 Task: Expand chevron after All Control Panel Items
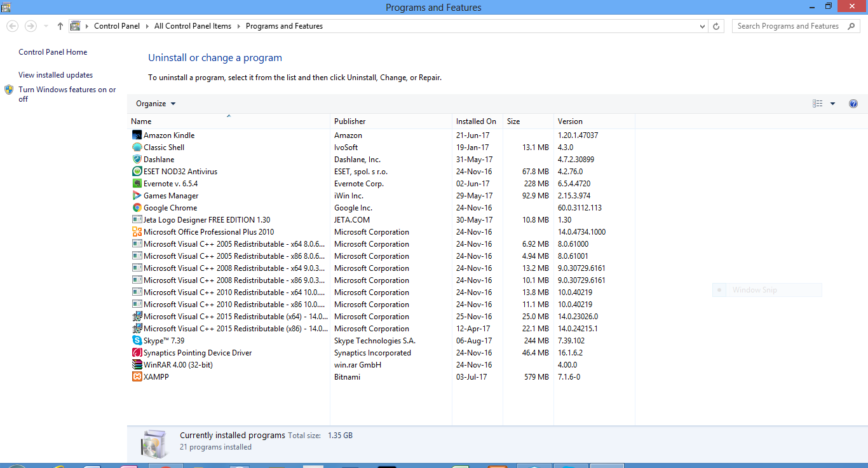click(239, 26)
